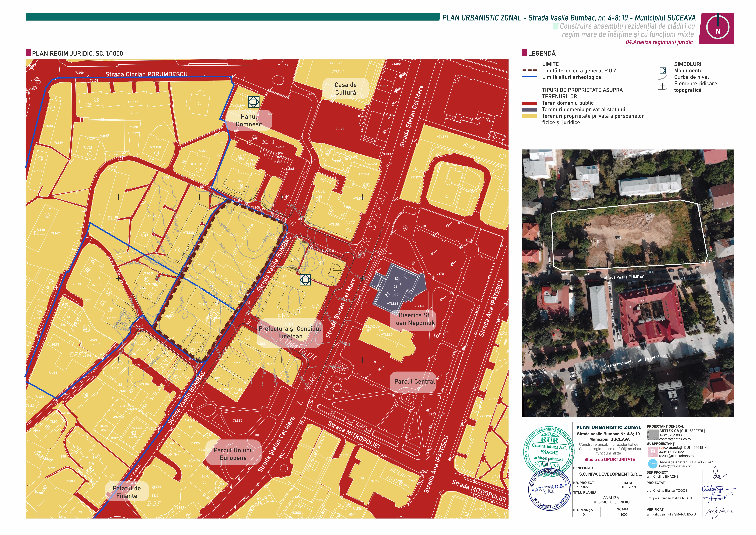
Task: Click the blue archaeological site limit line sample
Action: click(x=529, y=77)
